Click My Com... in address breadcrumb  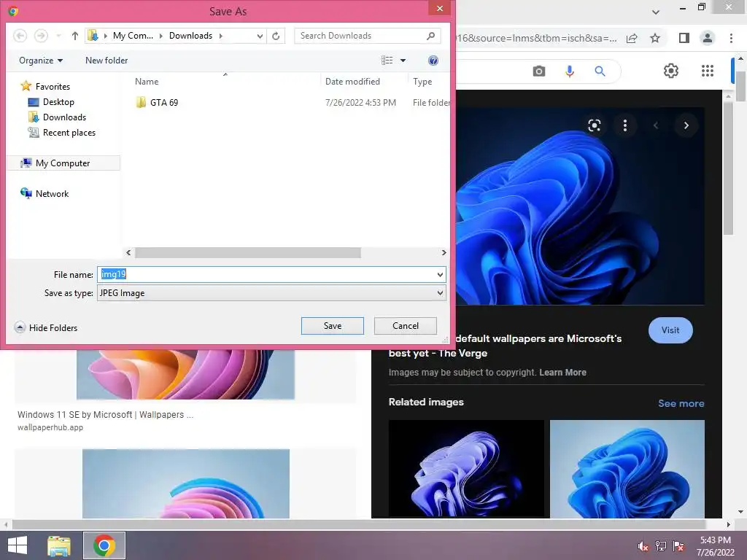pos(133,36)
